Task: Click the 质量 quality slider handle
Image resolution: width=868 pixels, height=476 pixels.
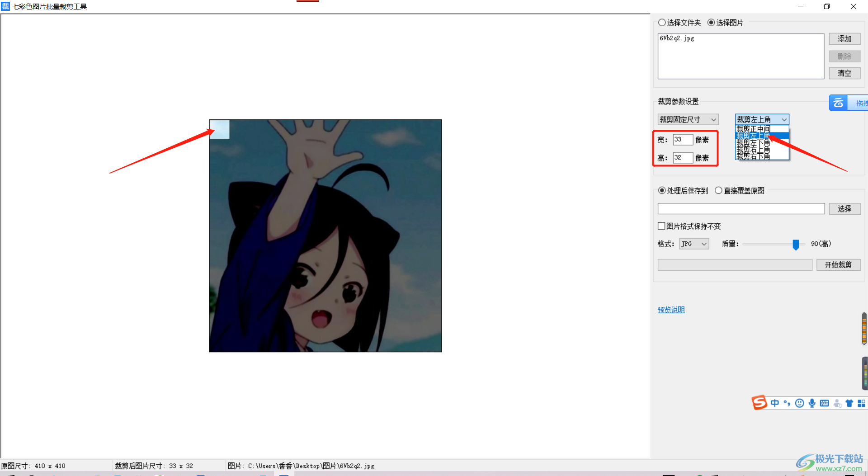Action: pyautogui.click(x=796, y=244)
